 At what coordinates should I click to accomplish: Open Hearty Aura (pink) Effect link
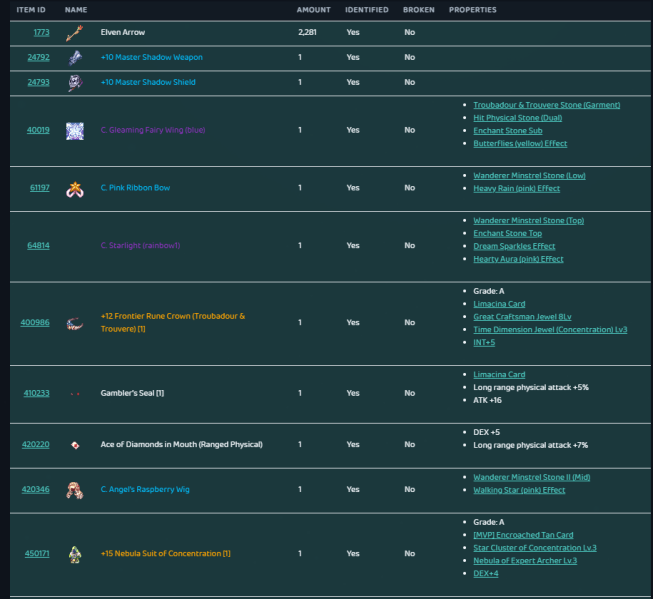(518, 260)
